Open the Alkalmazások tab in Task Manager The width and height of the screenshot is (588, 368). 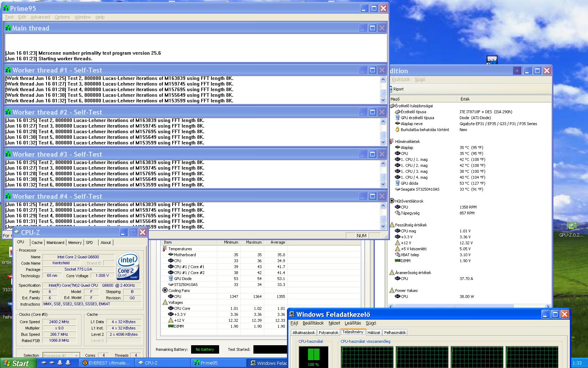pos(304,333)
